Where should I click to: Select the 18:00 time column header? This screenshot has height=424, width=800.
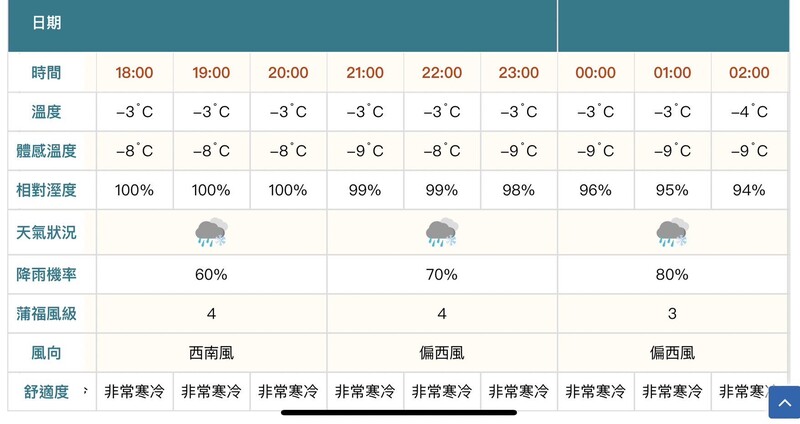coord(134,72)
